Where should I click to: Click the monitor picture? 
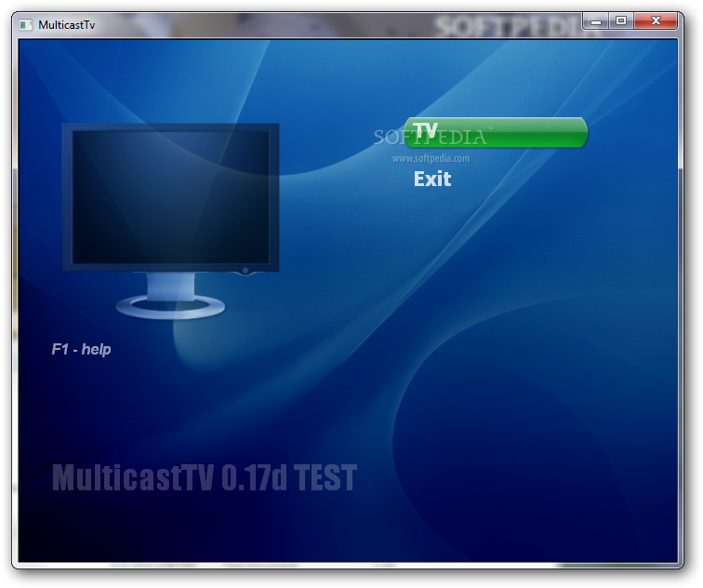tap(170, 221)
